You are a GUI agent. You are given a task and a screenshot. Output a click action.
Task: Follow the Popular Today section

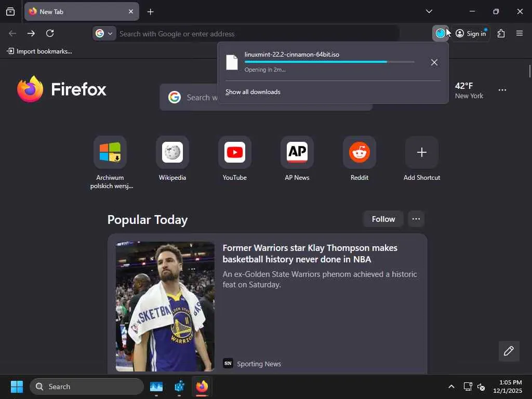tap(383, 219)
